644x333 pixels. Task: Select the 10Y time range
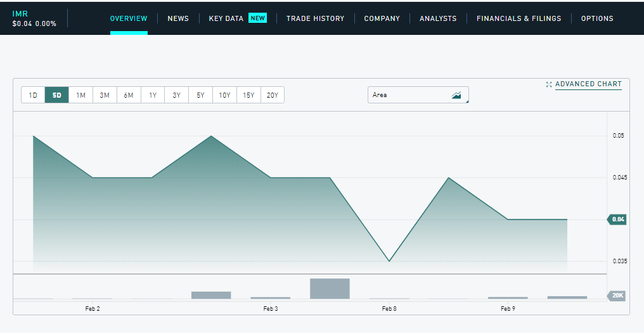coord(224,95)
